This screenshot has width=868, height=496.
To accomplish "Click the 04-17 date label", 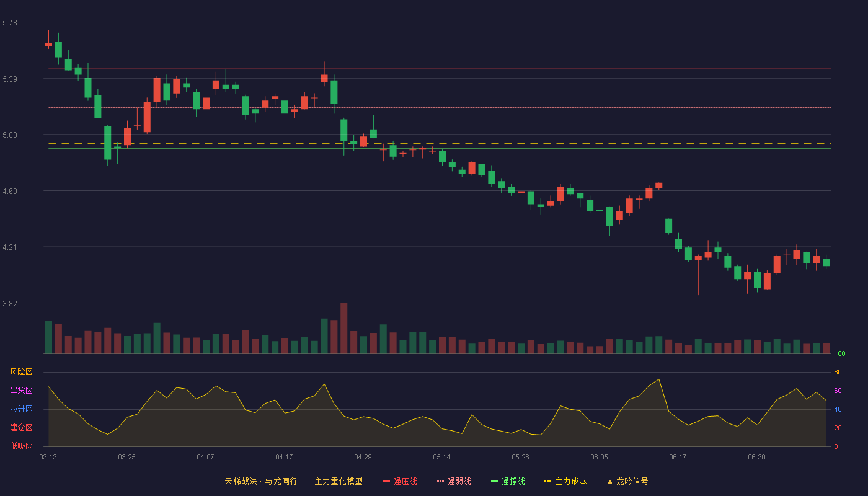I will pyautogui.click(x=284, y=457).
